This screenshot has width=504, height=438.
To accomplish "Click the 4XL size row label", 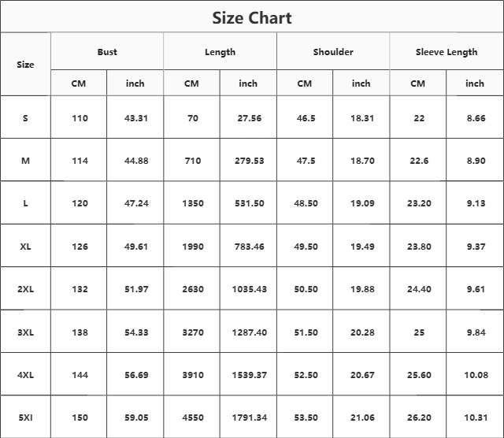I will point(25,375).
